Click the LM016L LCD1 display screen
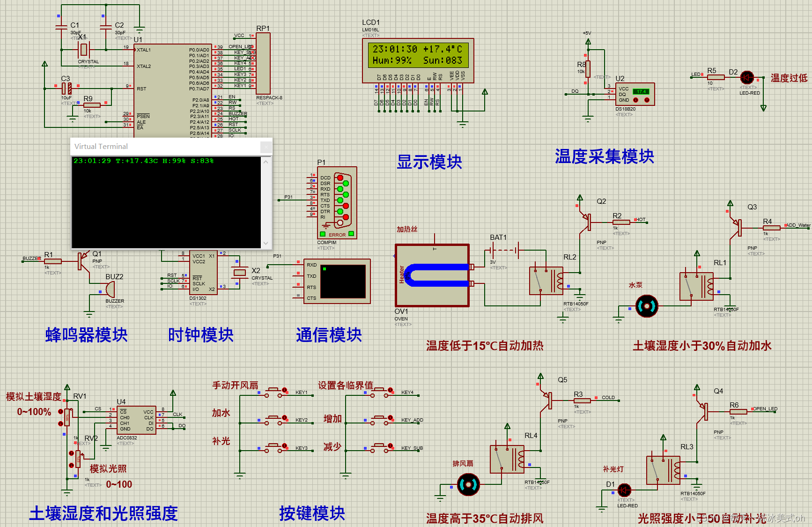Screen dimensions: 812x527 (x=418, y=55)
